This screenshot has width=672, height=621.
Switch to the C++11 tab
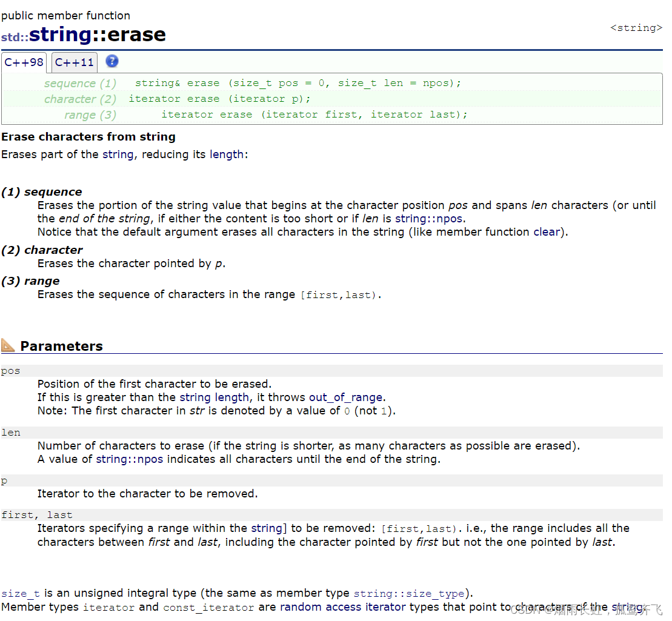(74, 62)
